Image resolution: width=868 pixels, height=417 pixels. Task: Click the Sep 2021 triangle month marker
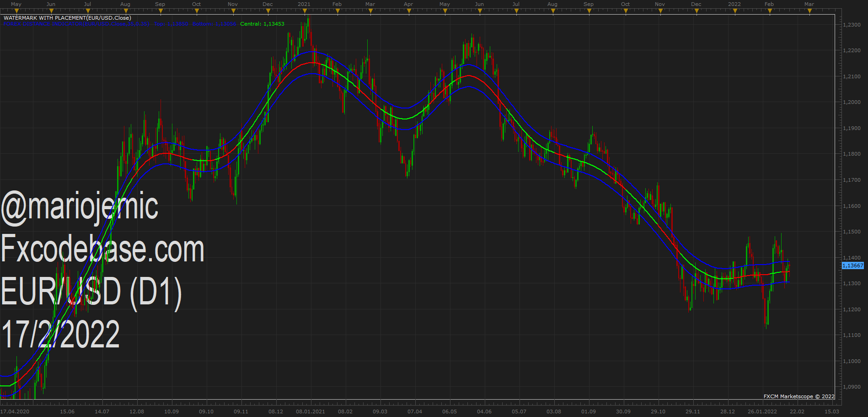click(589, 11)
